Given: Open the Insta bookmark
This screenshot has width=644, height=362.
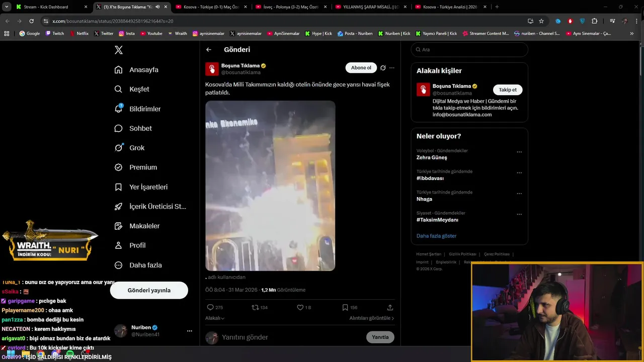Looking at the screenshot, I should pyautogui.click(x=127, y=34).
